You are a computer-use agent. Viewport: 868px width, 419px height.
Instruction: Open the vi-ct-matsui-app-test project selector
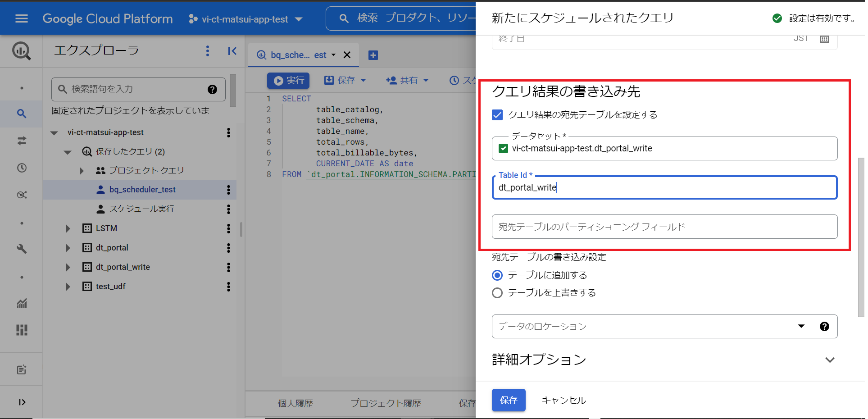coord(245,19)
